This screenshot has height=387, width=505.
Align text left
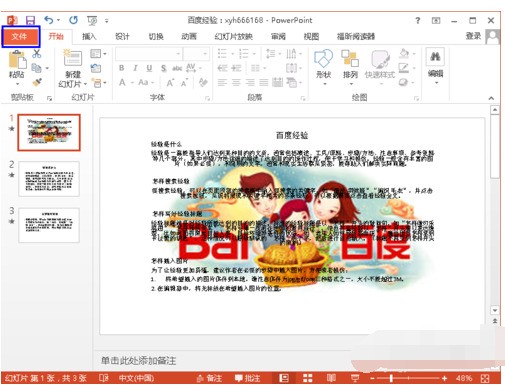[x=222, y=82]
